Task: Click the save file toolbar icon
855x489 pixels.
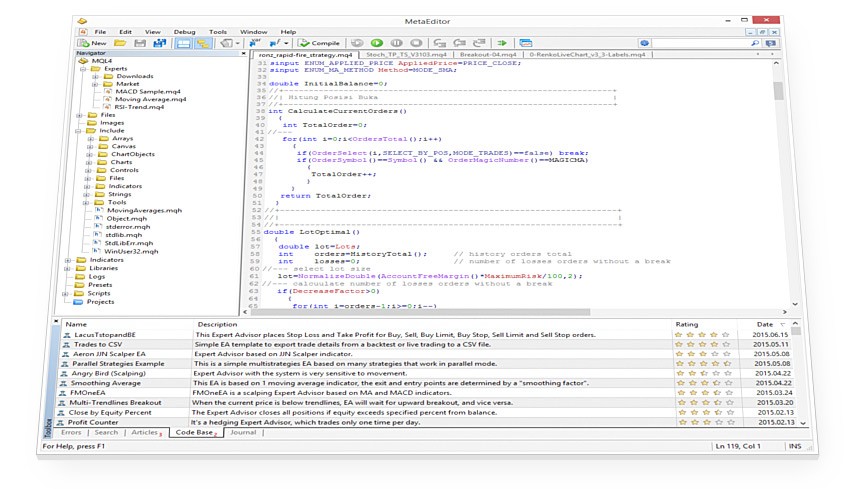Action: (140, 43)
